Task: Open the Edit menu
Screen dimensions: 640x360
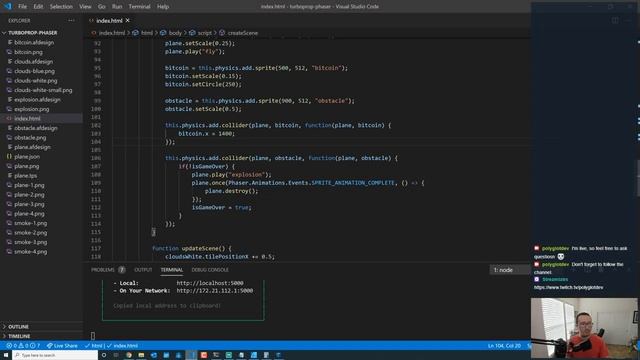Action: pyautogui.click(x=38, y=7)
